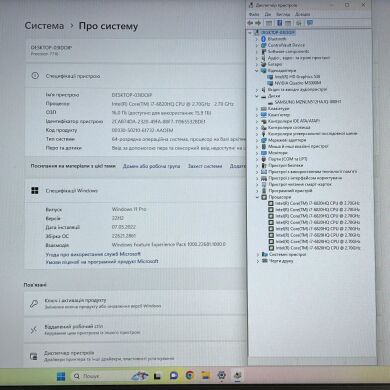Open the chat app on the taskbar
Viewport: 390px width, 390px height.
174,376
